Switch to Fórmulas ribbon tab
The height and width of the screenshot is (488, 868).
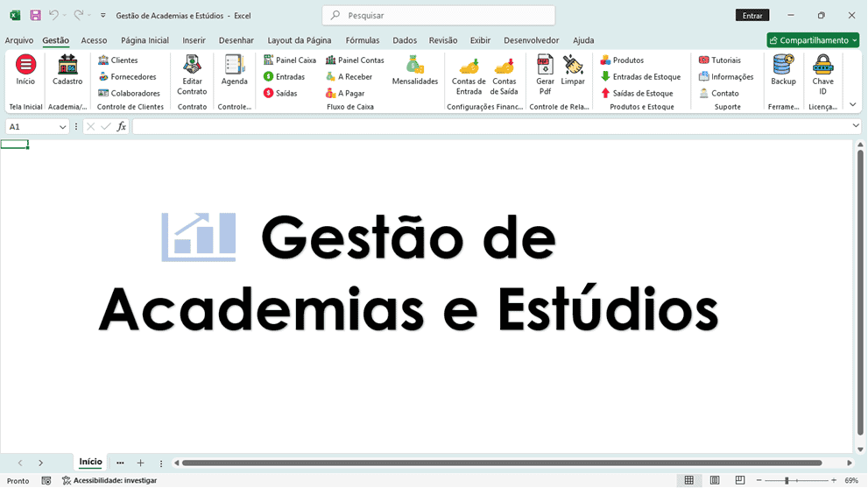[x=363, y=40]
